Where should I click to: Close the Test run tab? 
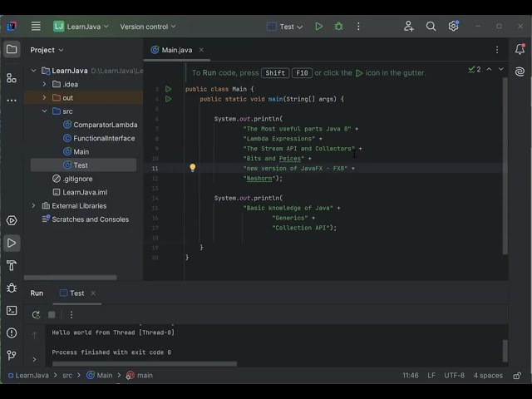point(93,293)
